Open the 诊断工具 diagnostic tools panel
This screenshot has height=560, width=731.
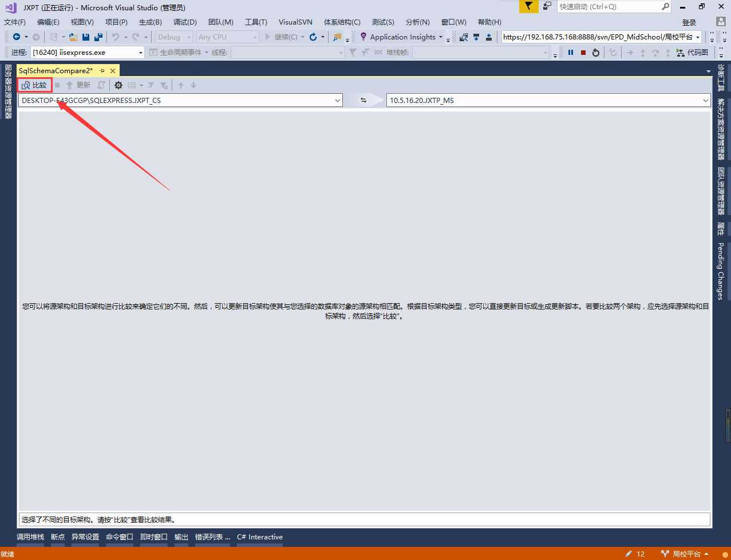tap(721, 78)
